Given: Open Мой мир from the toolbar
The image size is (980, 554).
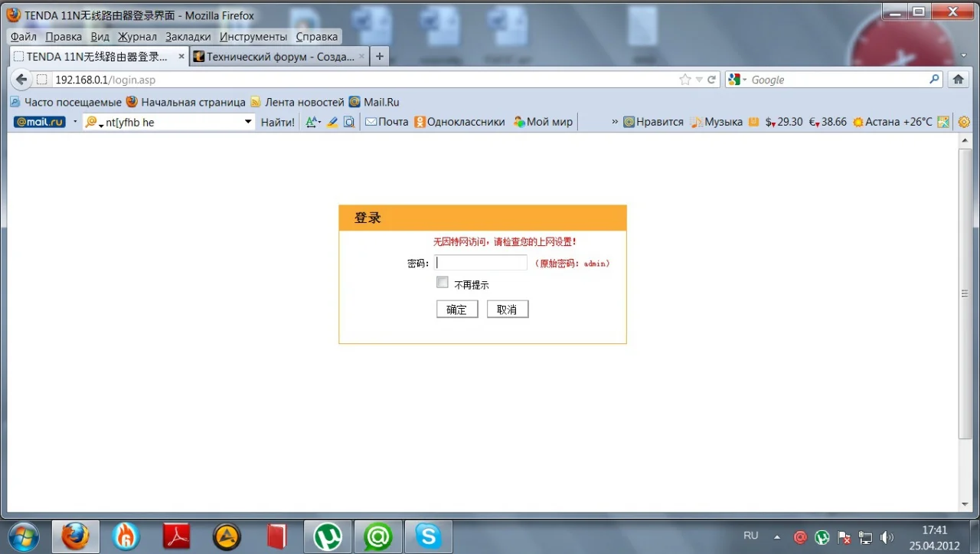Looking at the screenshot, I should click(543, 122).
